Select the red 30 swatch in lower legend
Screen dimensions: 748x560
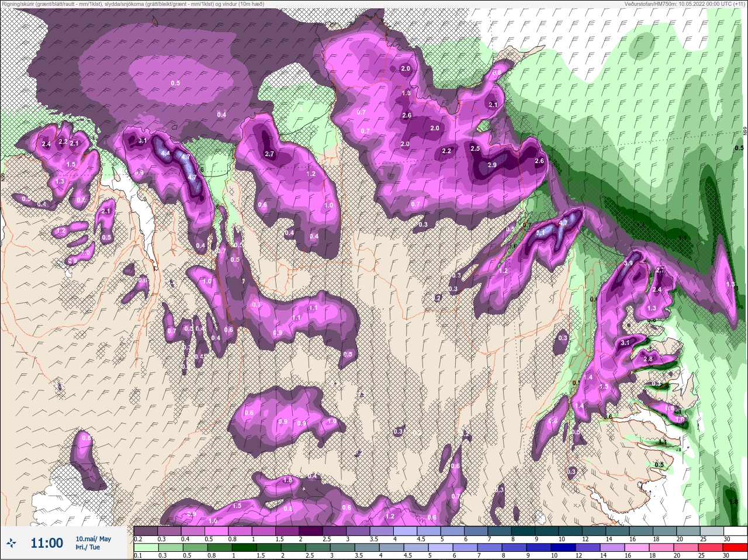[x=735, y=548]
